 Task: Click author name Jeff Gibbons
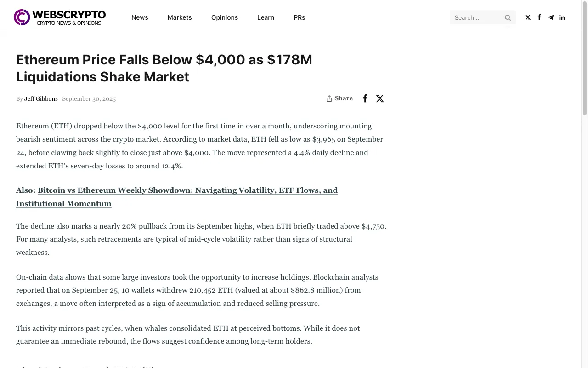41,99
